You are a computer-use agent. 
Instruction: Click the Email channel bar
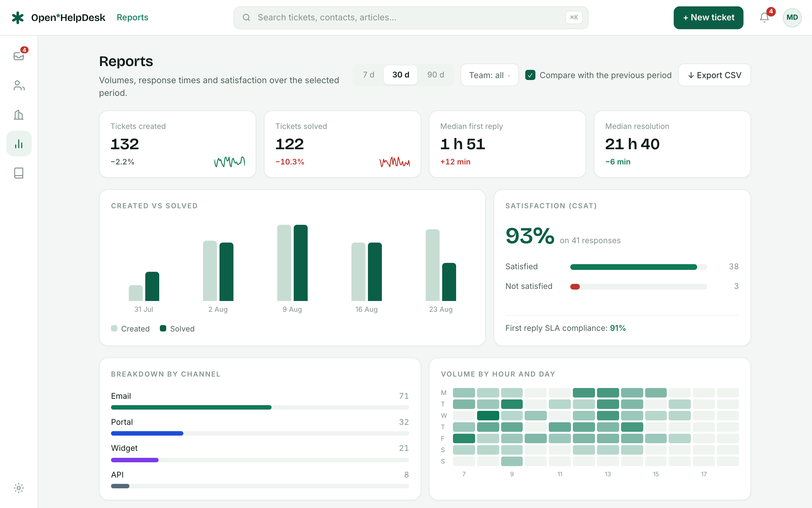260,408
